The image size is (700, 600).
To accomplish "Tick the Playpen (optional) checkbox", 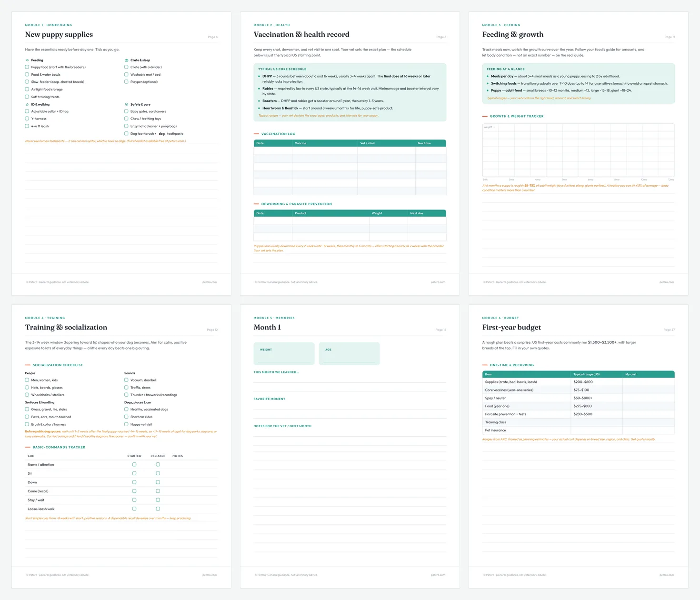I will pyautogui.click(x=126, y=82).
